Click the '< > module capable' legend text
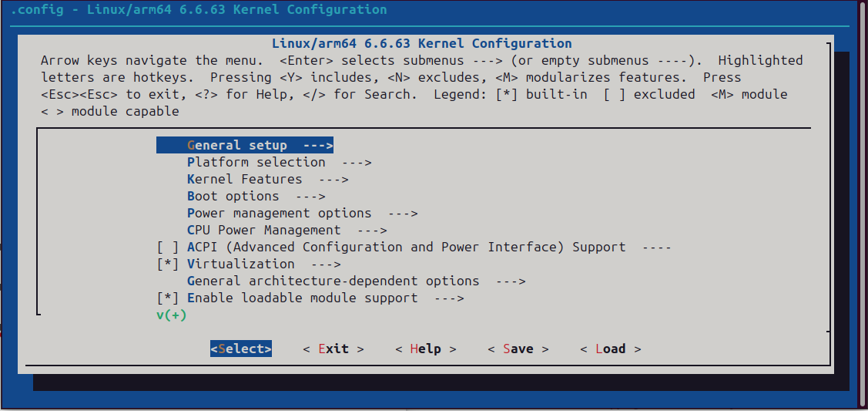Image resolution: width=868 pixels, height=411 pixels. click(x=110, y=111)
